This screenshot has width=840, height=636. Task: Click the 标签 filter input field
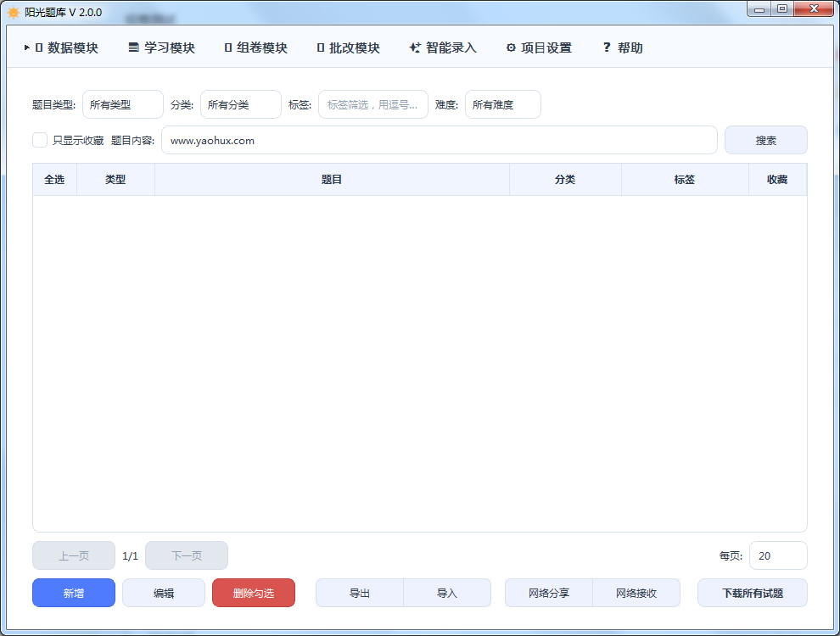click(x=372, y=105)
